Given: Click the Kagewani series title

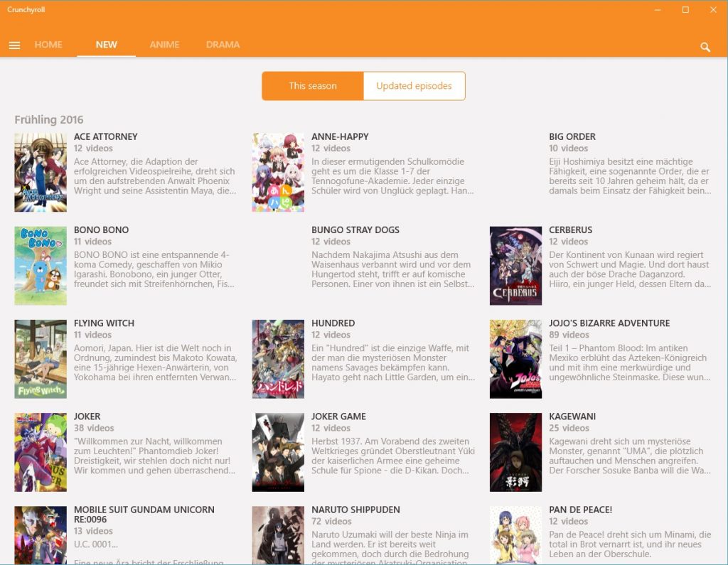Looking at the screenshot, I should click(572, 416).
